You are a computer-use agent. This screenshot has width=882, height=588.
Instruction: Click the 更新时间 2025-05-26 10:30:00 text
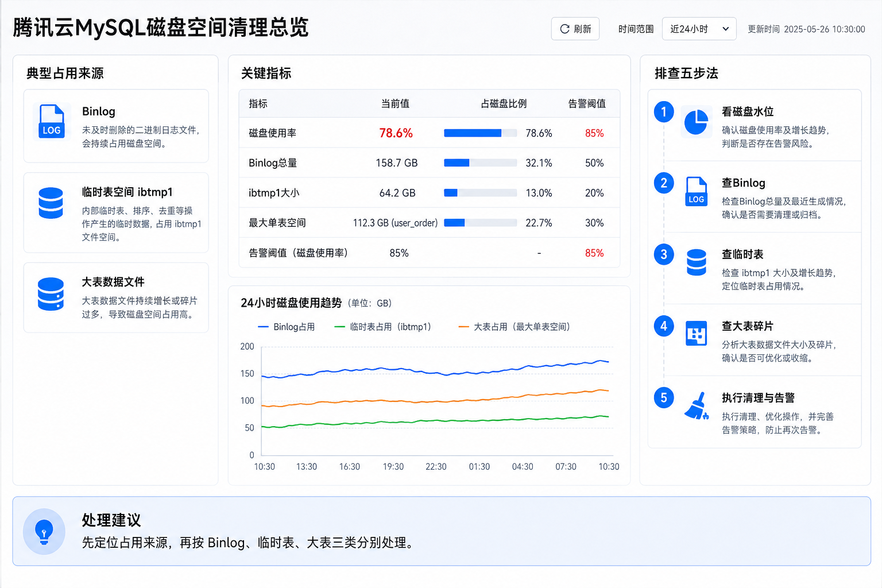click(x=806, y=29)
